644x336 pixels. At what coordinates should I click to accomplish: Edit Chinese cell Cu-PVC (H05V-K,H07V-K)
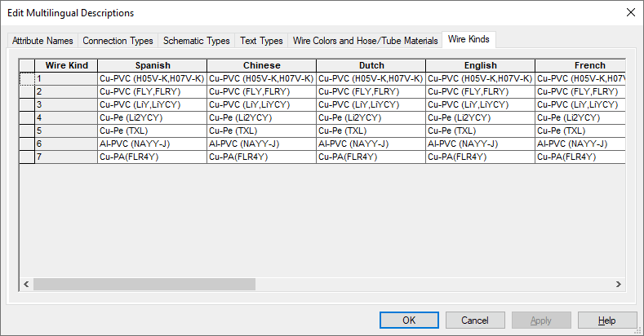(262, 79)
